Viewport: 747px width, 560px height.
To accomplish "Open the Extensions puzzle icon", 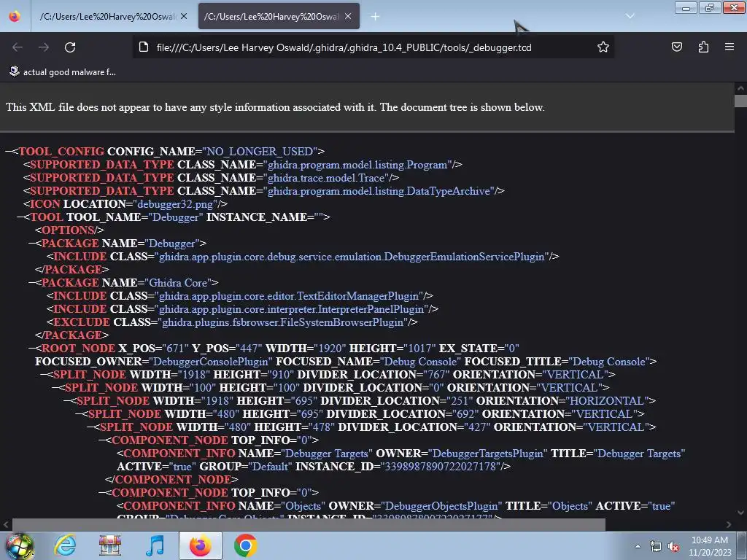I will pos(703,47).
